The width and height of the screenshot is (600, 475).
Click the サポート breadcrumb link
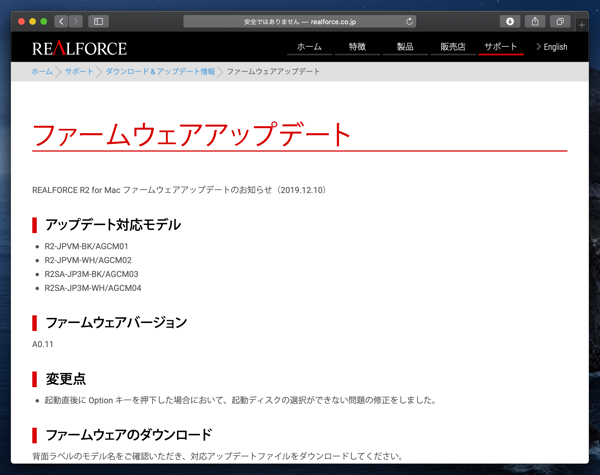(79, 72)
